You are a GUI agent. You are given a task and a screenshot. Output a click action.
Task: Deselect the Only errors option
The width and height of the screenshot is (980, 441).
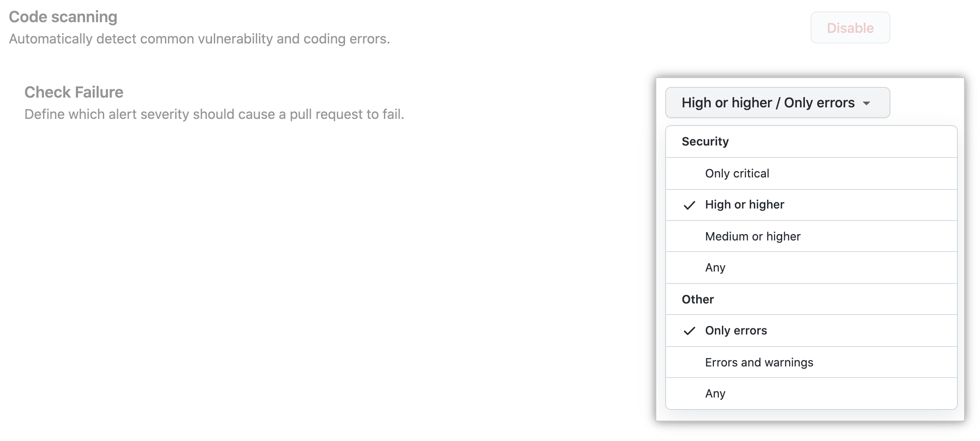[x=736, y=331]
